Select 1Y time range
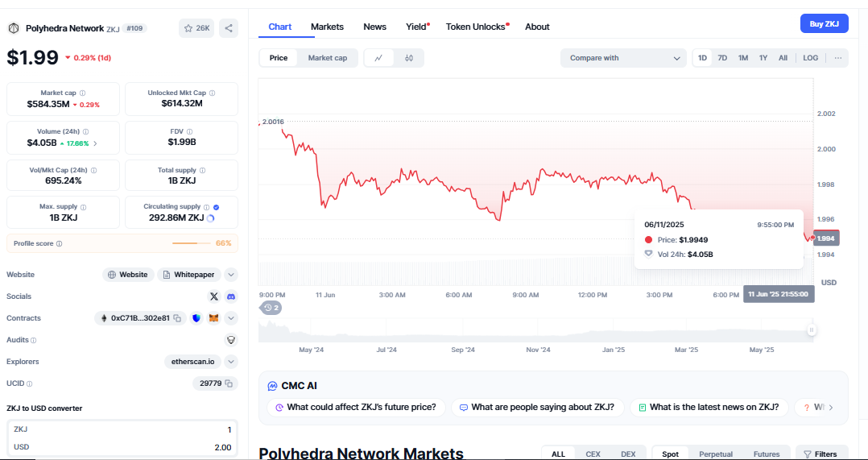Screen dimensions: 868x460 (x=763, y=58)
